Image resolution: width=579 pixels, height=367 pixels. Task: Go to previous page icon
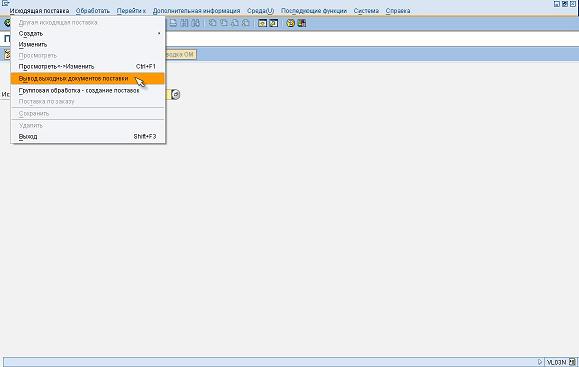pyautogui.click(x=224, y=23)
